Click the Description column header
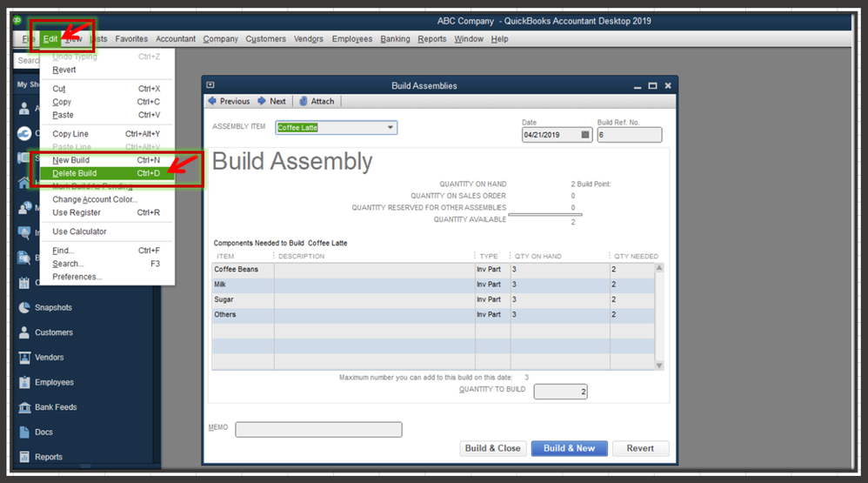868x483 pixels. 301,257
